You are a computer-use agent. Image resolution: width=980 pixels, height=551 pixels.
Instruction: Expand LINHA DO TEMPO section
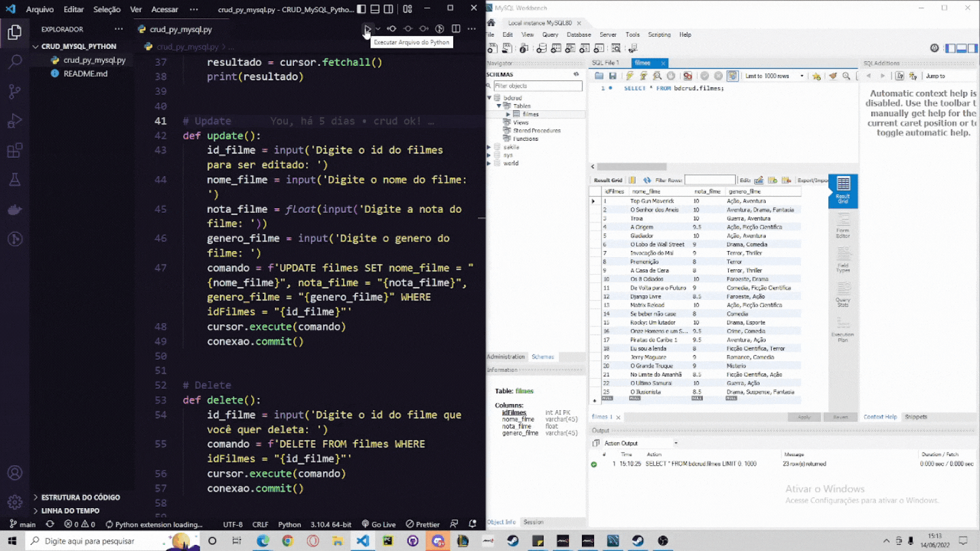click(70, 510)
